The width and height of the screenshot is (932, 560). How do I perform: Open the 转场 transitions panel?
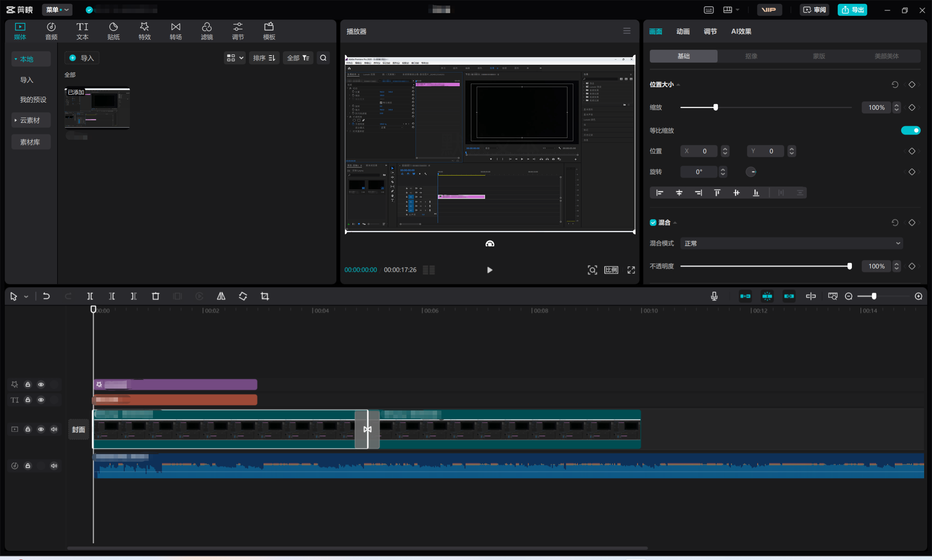click(x=176, y=31)
